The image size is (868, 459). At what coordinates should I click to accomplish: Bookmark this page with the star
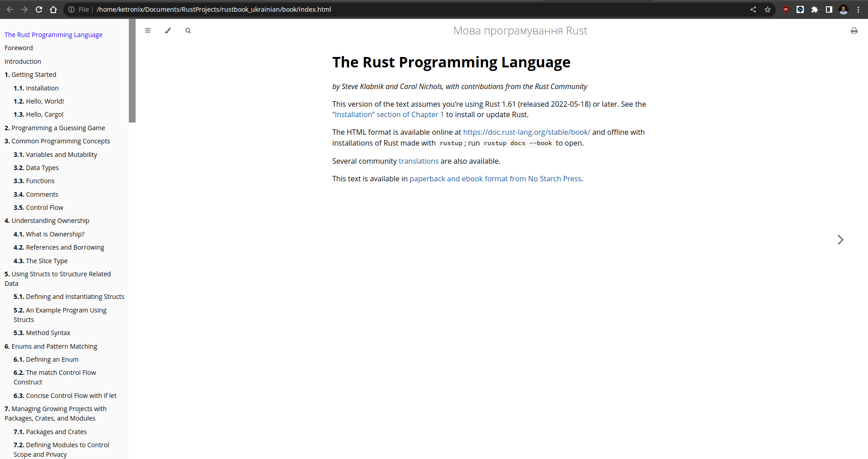(768, 9)
